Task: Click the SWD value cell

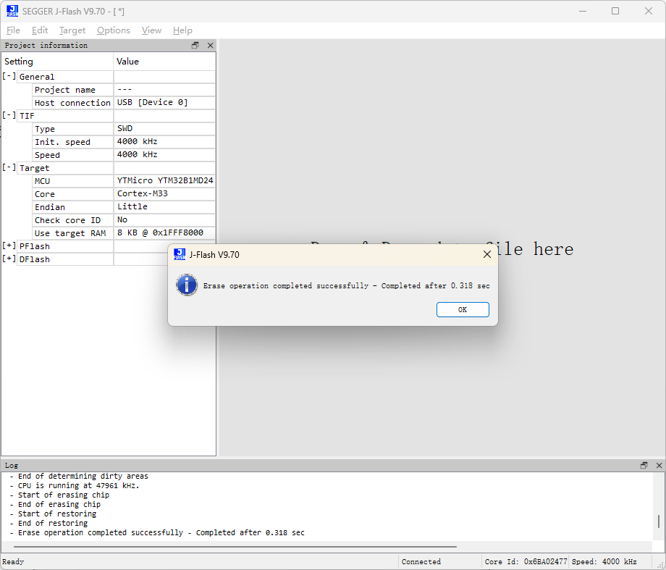Action: pos(164,129)
